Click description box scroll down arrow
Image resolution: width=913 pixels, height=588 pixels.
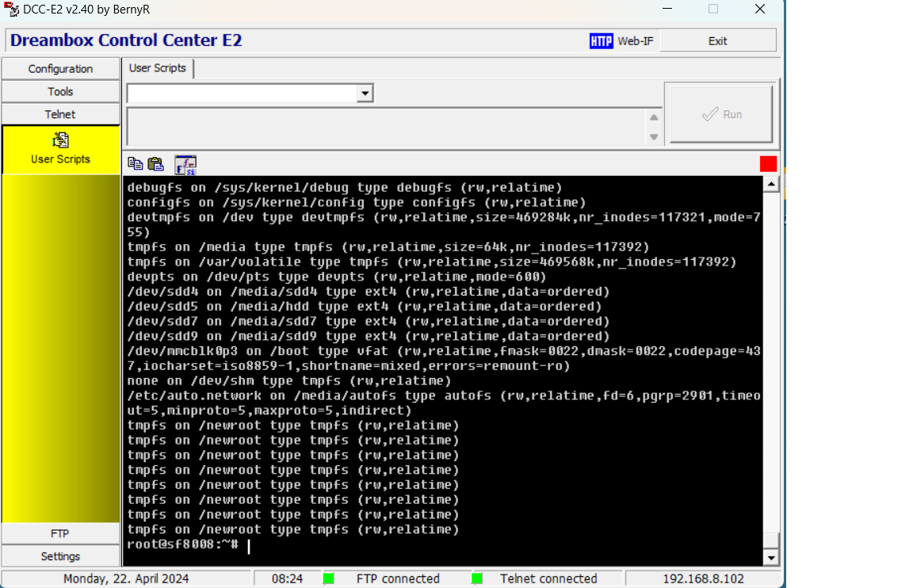(654, 137)
